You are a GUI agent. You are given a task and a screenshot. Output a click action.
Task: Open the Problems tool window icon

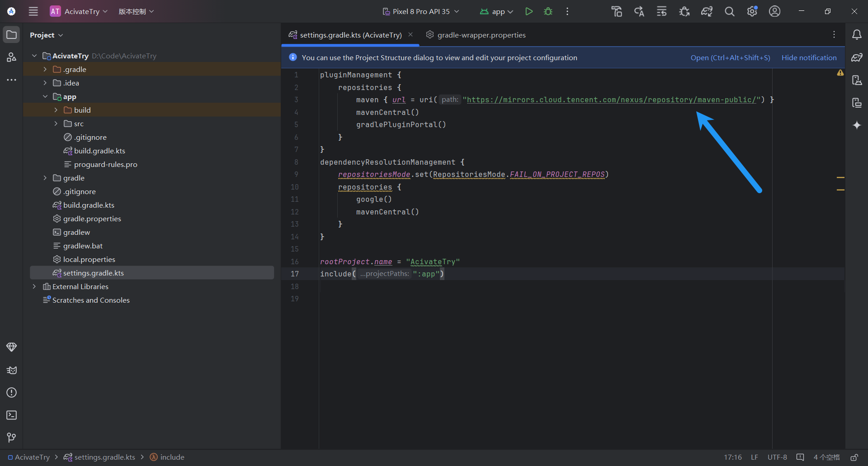click(x=11, y=392)
